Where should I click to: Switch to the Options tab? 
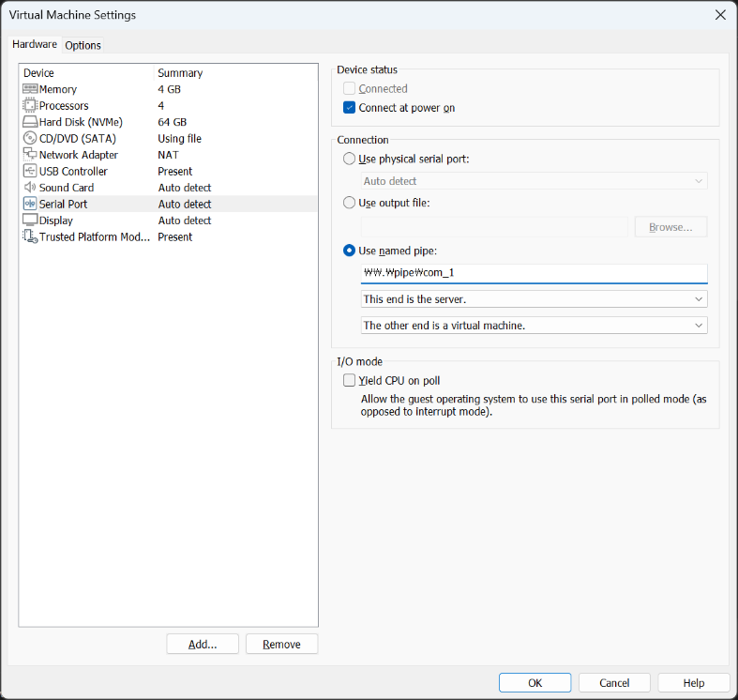pyautogui.click(x=83, y=45)
